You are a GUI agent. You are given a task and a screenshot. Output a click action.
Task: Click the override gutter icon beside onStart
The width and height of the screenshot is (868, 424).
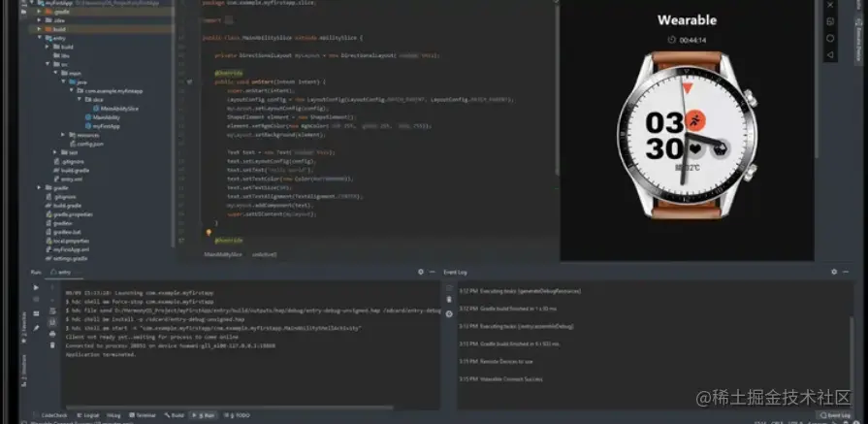(189, 82)
